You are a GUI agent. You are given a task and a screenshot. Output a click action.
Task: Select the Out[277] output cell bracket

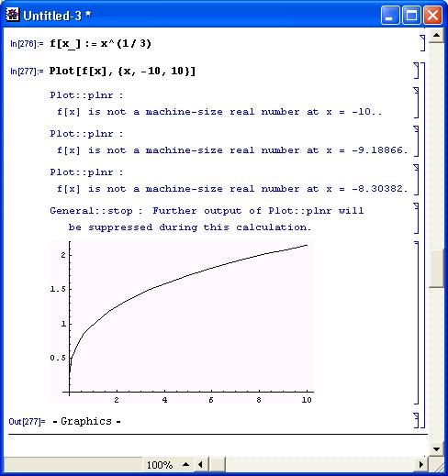tap(416, 420)
